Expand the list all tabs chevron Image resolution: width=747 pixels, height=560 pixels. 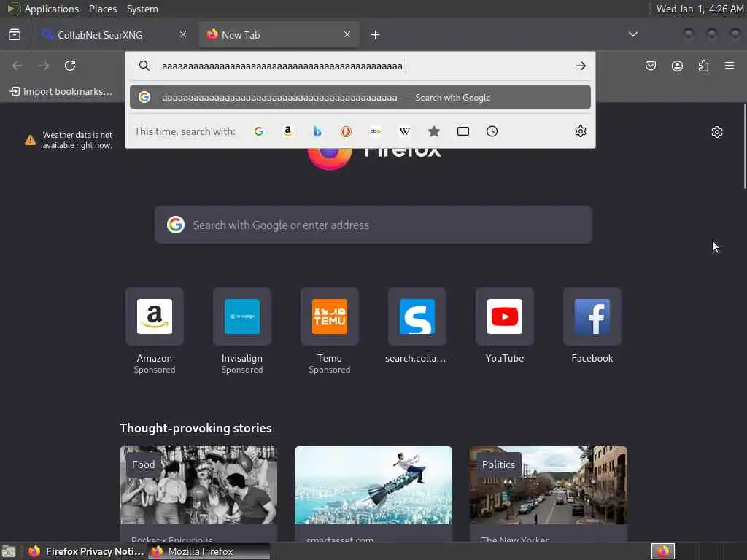click(632, 34)
